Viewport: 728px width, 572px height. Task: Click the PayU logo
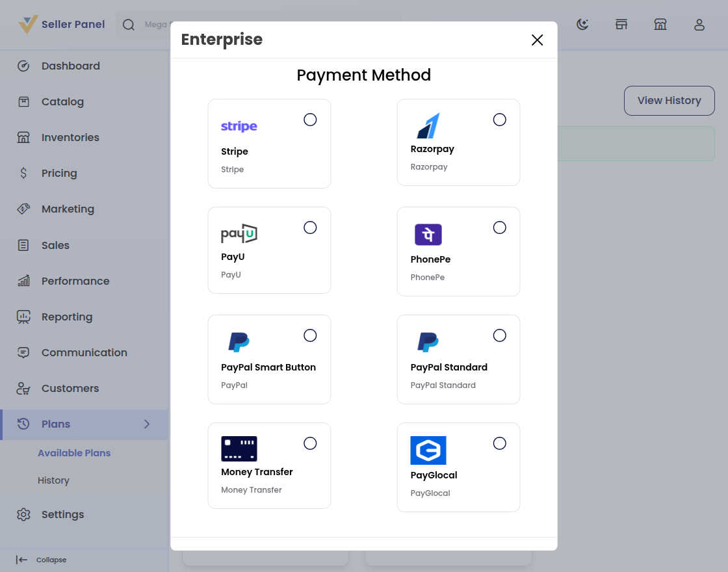tap(239, 233)
